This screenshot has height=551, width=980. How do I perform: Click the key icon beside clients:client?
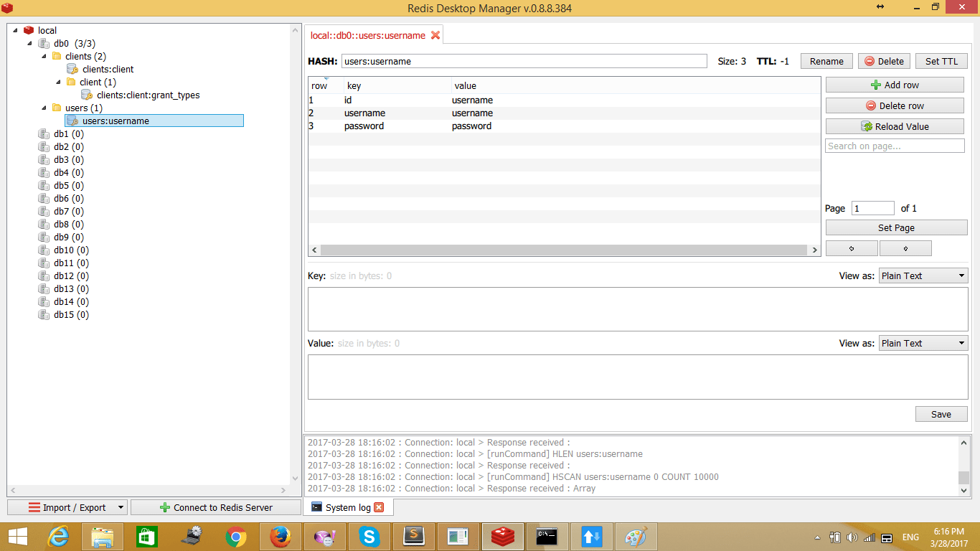[x=72, y=69]
